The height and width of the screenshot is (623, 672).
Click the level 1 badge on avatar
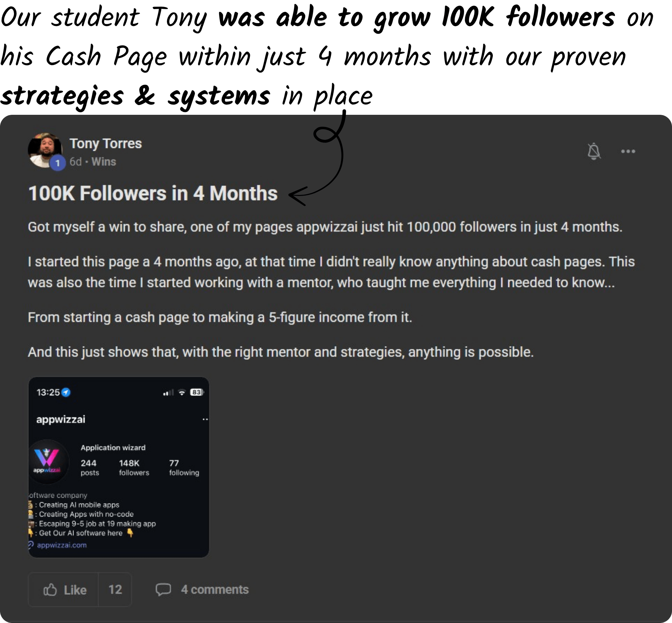pos(58,163)
